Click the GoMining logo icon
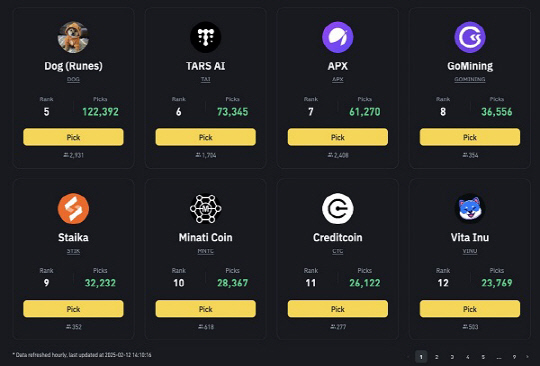Image resolution: width=540 pixels, height=366 pixels. coord(470,37)
